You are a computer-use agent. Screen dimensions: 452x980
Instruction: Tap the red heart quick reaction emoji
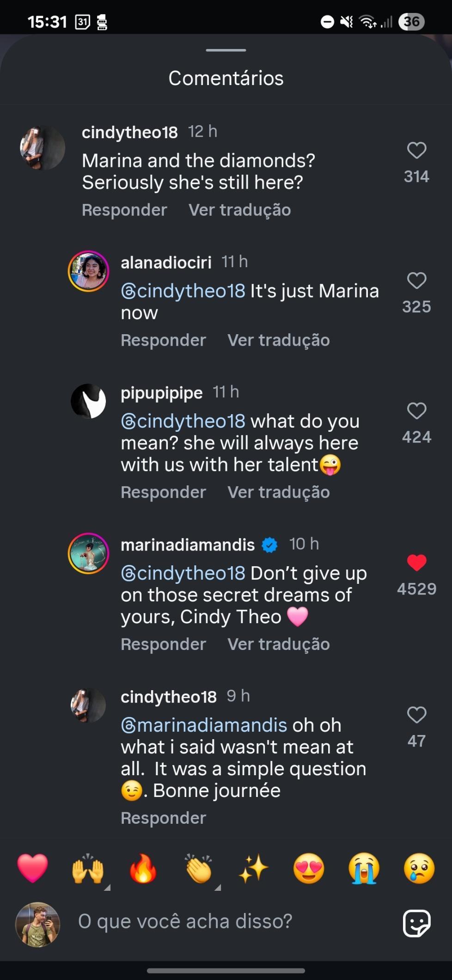point(32,868)
